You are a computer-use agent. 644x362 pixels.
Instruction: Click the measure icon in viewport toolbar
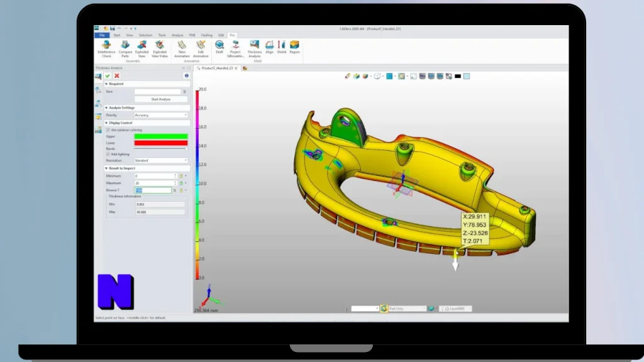pos(348,76)
